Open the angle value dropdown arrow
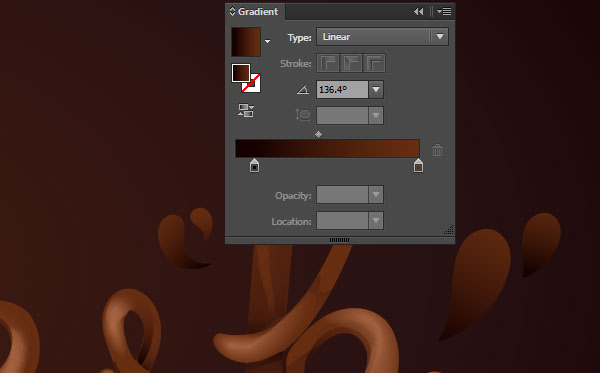This screenshot has width=600, height=373. [x=376, y=90]
